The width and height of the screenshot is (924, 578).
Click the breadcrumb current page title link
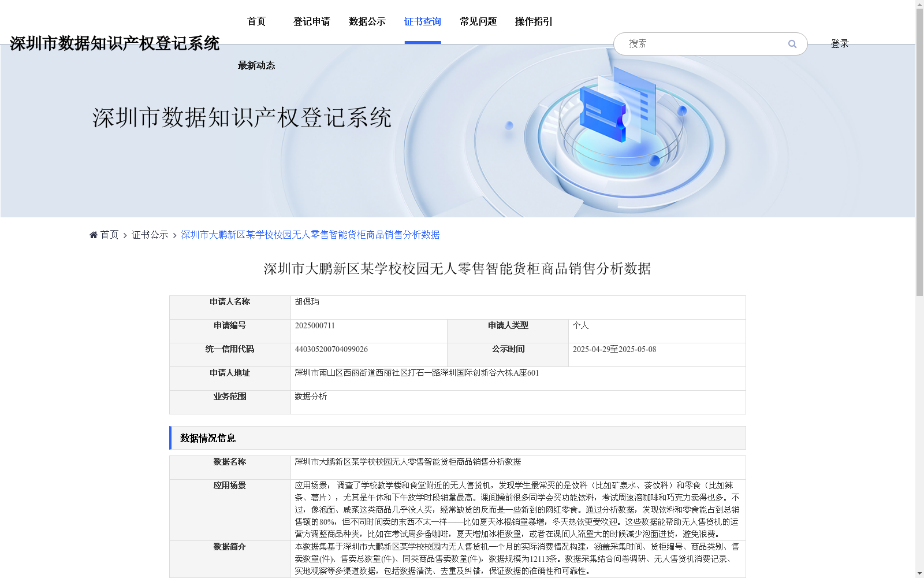pos(310,235)
